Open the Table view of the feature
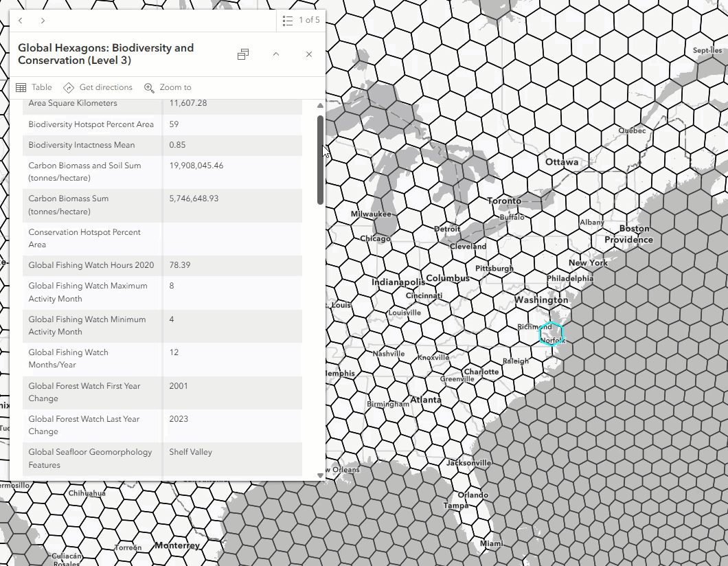The image size is (728, 566). click(33, 87)
